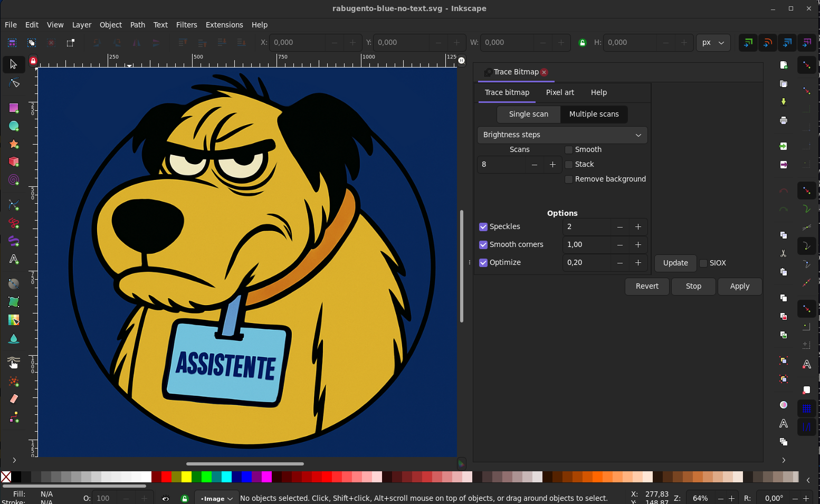
Task: Select the Mesh gradient tool
Action: click(14, 302)
